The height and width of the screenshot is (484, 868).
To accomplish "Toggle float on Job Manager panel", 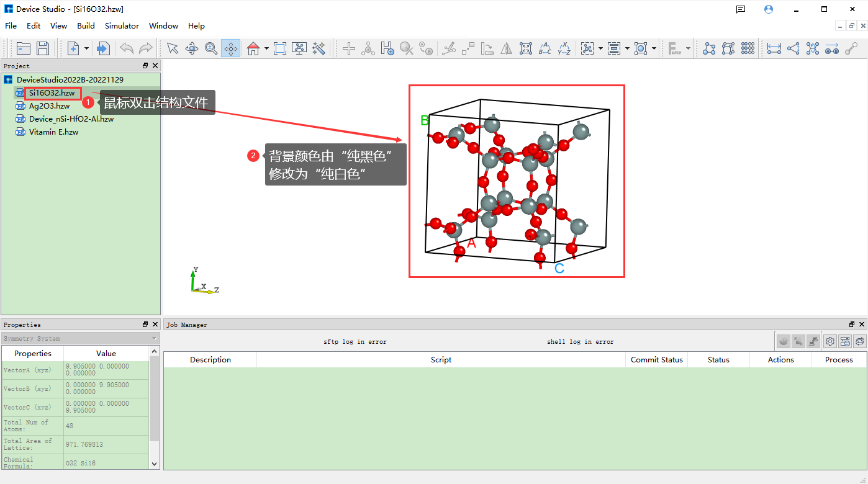I will [x=852, y=325].
